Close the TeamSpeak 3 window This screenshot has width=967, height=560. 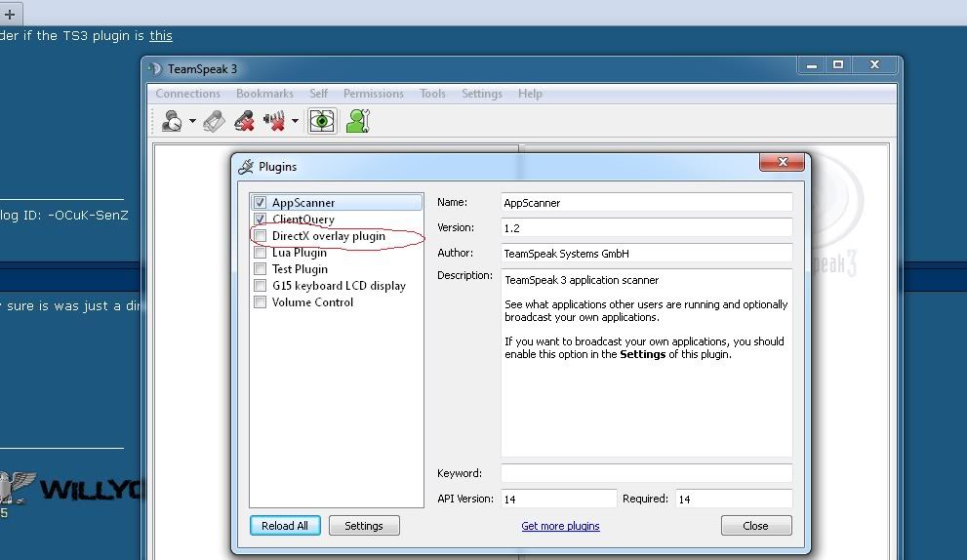click(x=874, y=64)
